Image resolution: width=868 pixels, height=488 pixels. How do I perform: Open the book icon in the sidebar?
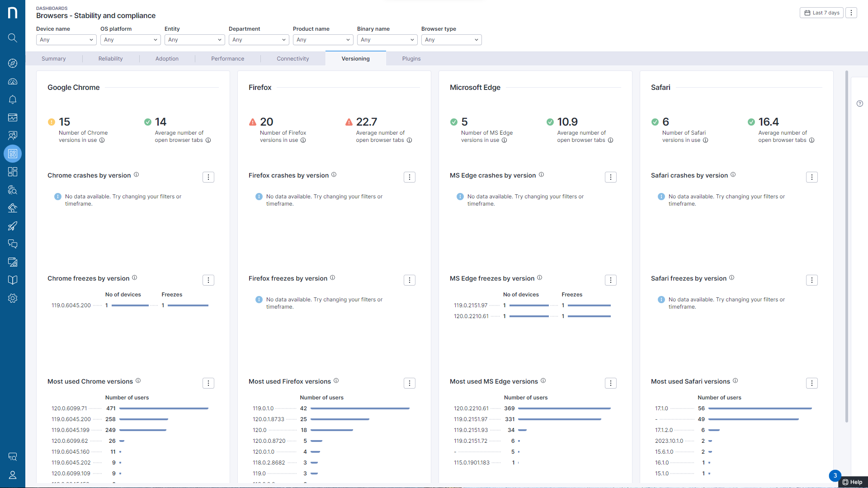pos(13,280)
